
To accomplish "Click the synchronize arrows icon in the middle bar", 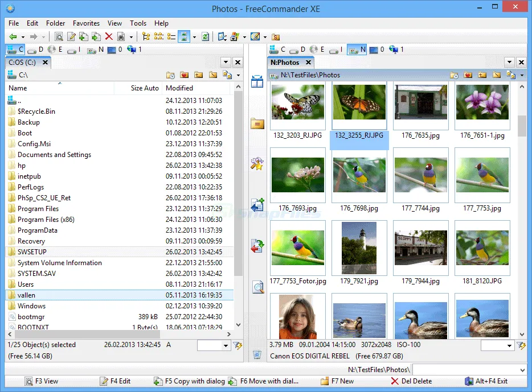I will click(257, 246).
